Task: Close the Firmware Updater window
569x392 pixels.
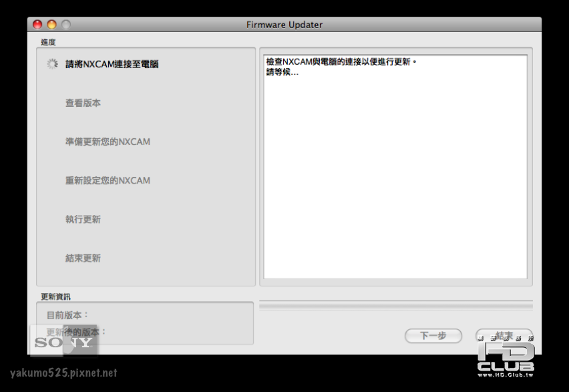Action: [x=37, y=24]
